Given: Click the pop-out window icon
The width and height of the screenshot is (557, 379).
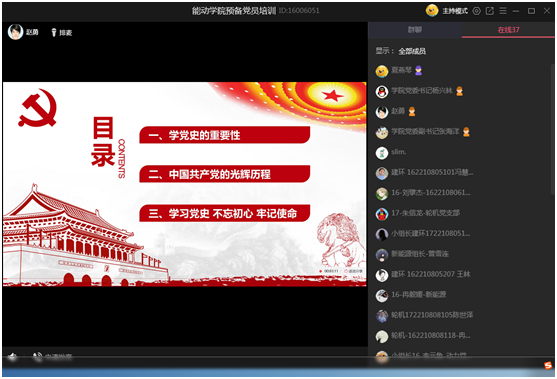Looking at the screenshot, I should [x=490, y=11].
